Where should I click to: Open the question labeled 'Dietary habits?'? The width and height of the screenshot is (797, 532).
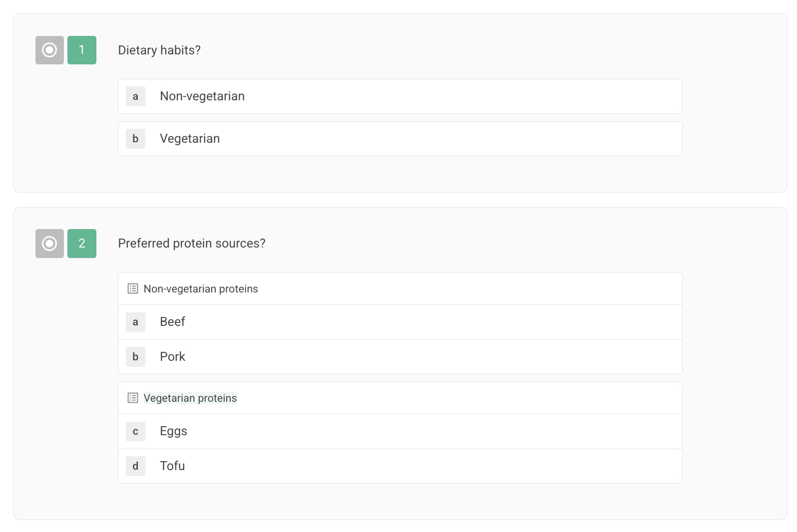pos(159,49)
